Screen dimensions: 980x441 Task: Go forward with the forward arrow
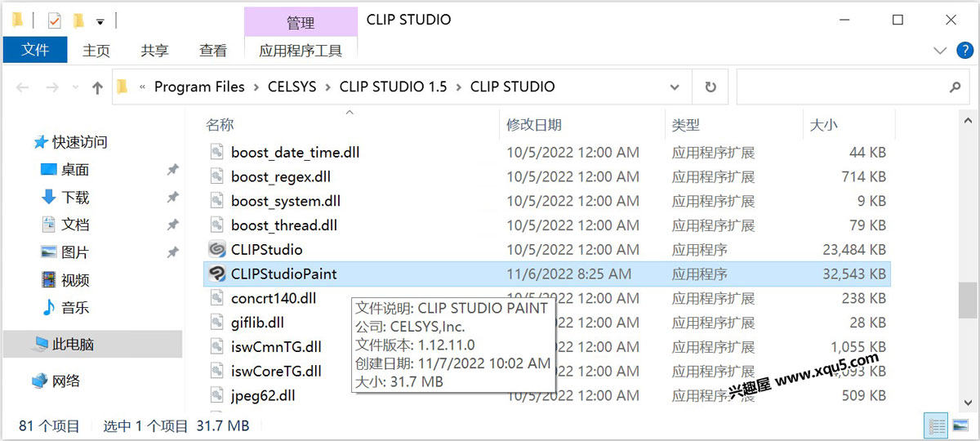pos(52,87)
